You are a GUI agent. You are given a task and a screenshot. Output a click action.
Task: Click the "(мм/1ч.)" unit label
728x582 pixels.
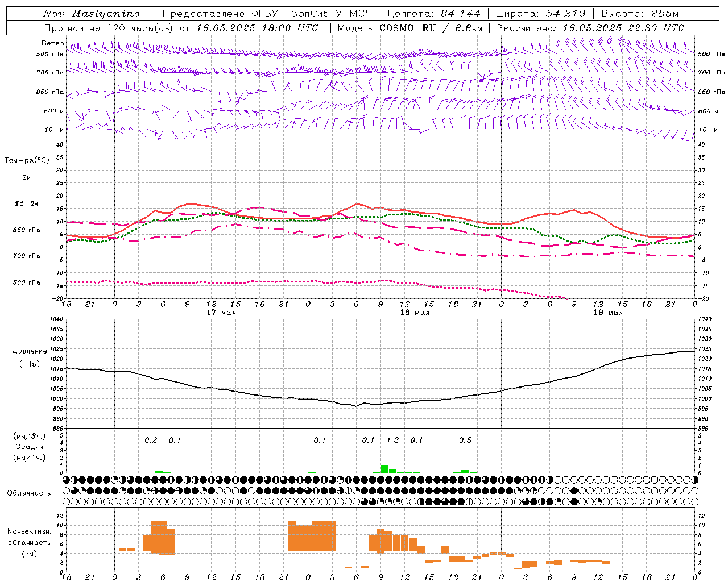(30, 458)
